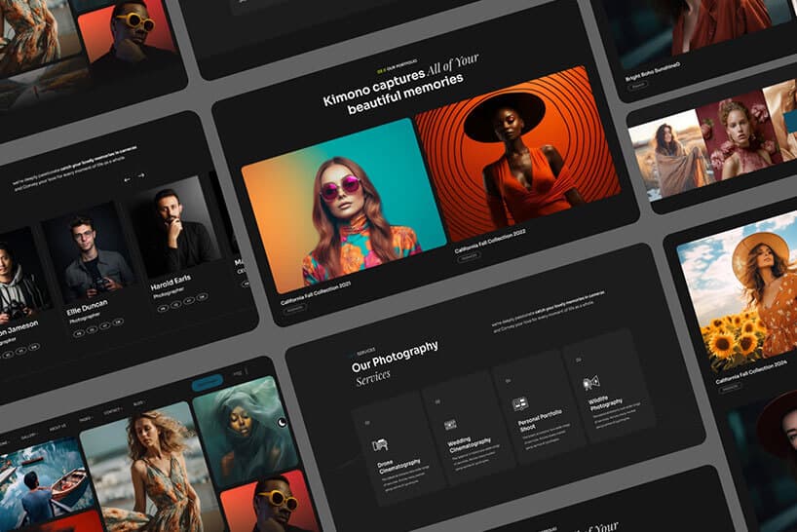Open the CONTACT nav item

[x=112, y=410]
